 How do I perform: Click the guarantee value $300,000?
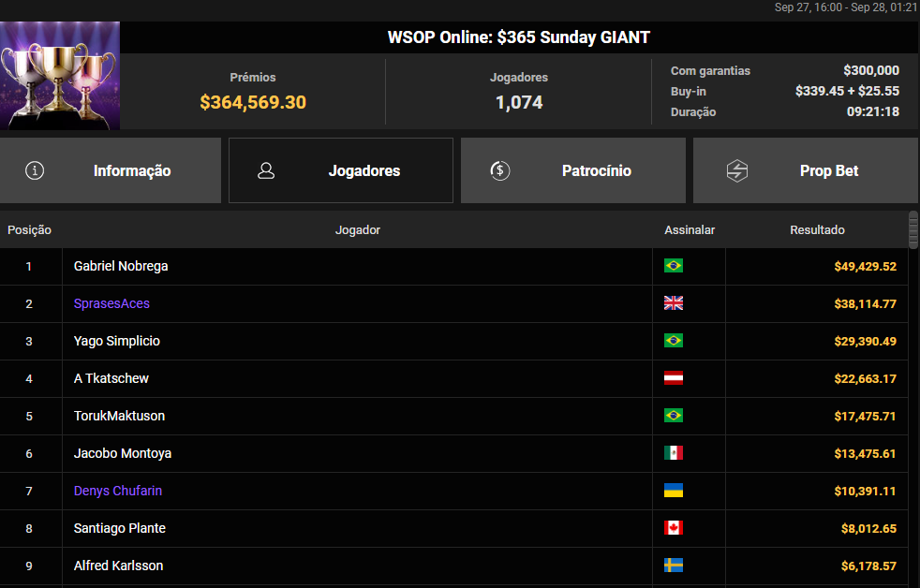click(x=871, y=70)
